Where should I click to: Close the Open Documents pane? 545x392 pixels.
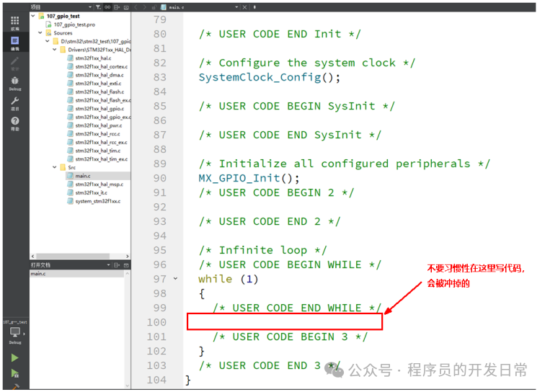[x=126, y=265]
